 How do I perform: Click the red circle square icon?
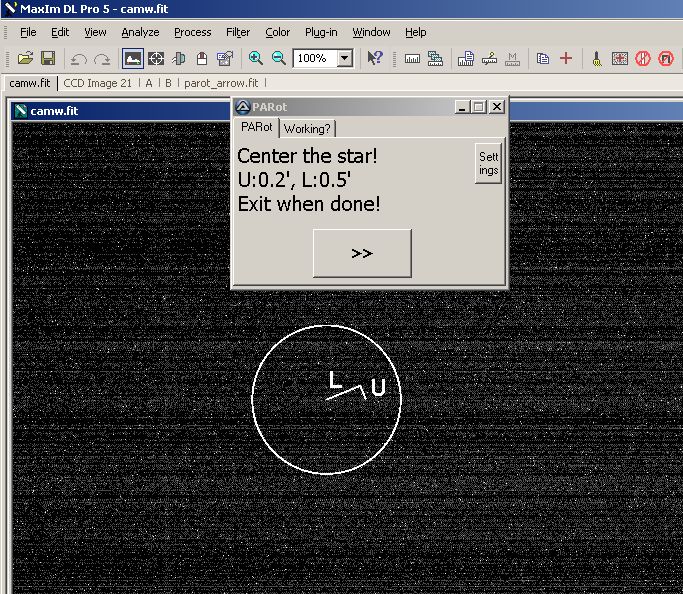pyautogui.click(x=666, y=58)
